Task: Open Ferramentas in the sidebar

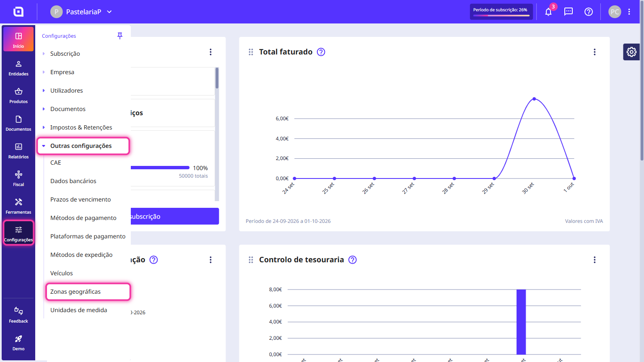Action: point(18,206)
